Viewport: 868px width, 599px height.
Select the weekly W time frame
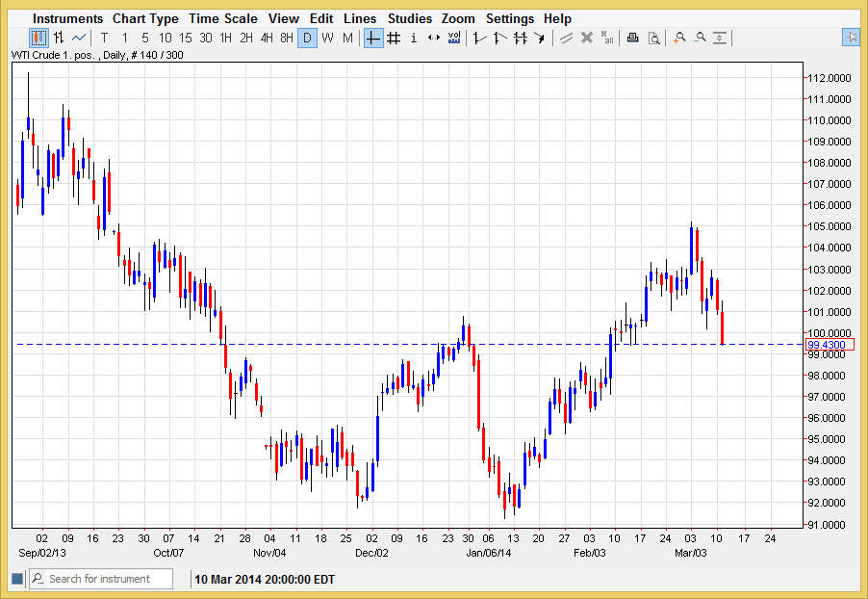(327, 38)
